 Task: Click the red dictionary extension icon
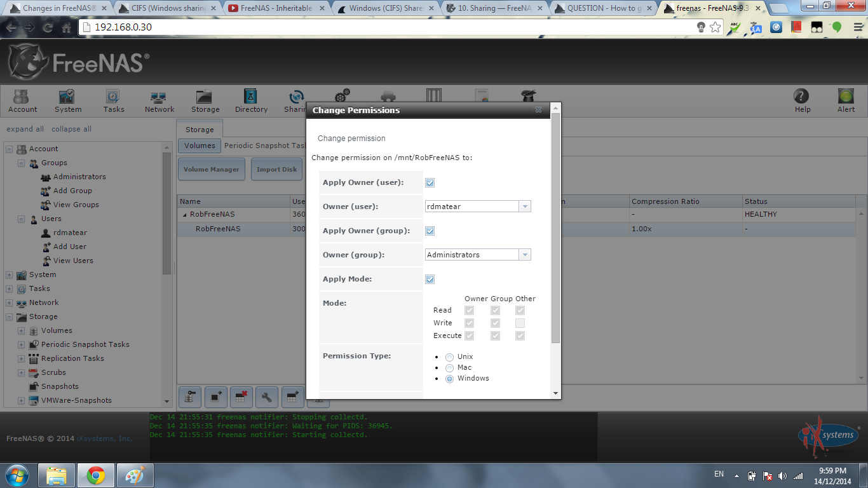(797, 27)
